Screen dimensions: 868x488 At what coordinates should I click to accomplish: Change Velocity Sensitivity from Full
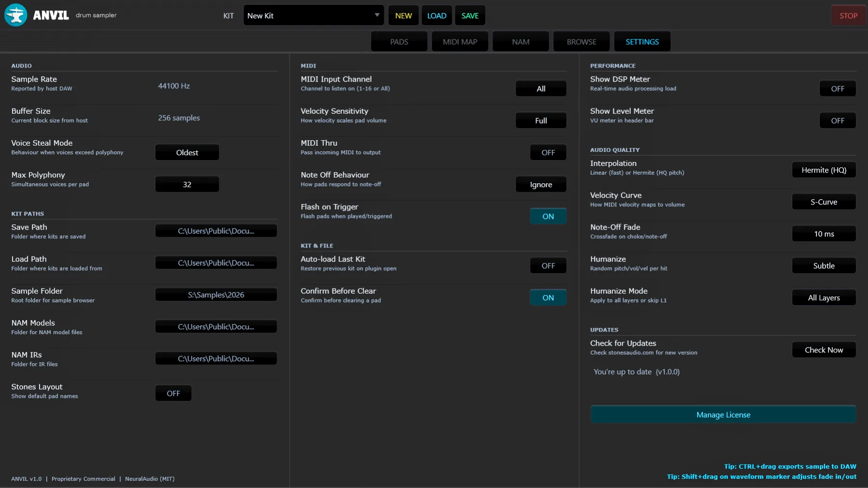541,121
